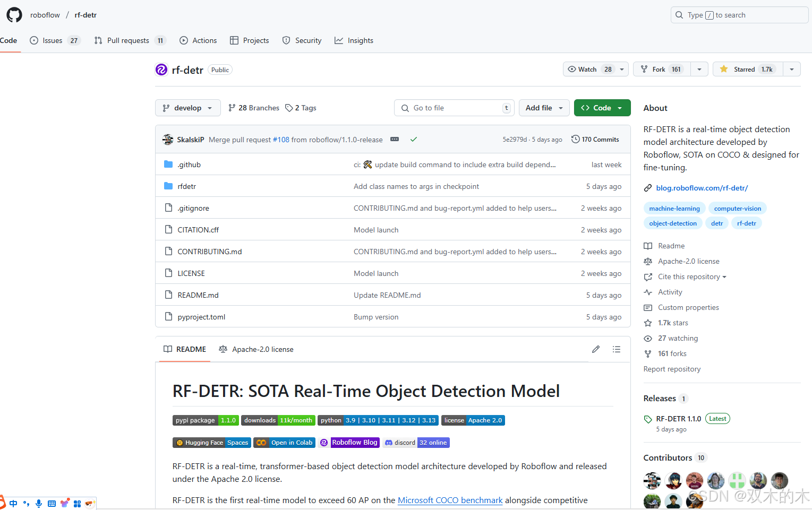Image resolution: width=812 pixels, height=510 pixels.
Task: Open GitHub home via Octocat logo
Action: 14,15
